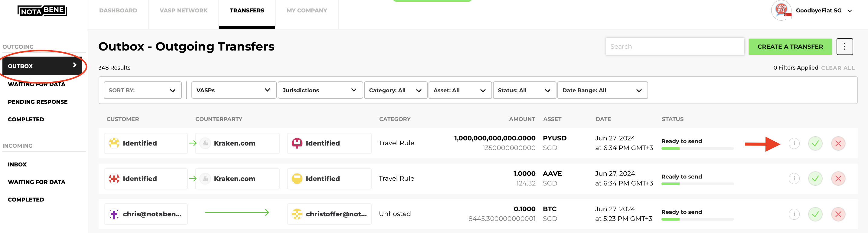
Task: Approve the AAVE transfer with green checkmark
Action: pos(815,178)
